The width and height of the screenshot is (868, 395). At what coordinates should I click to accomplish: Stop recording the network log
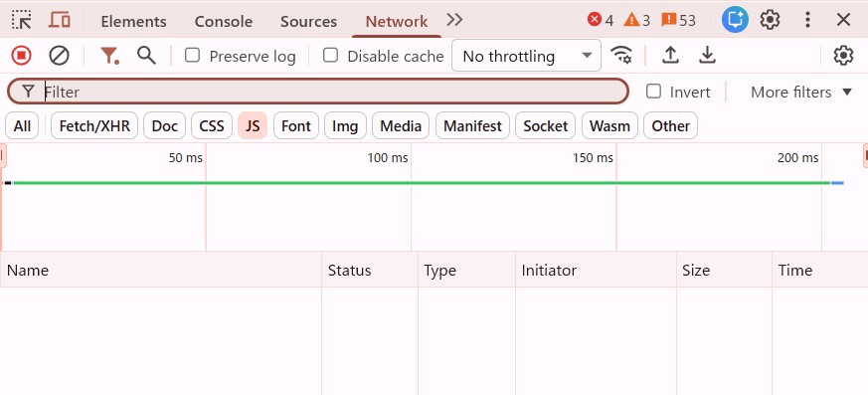22,56
